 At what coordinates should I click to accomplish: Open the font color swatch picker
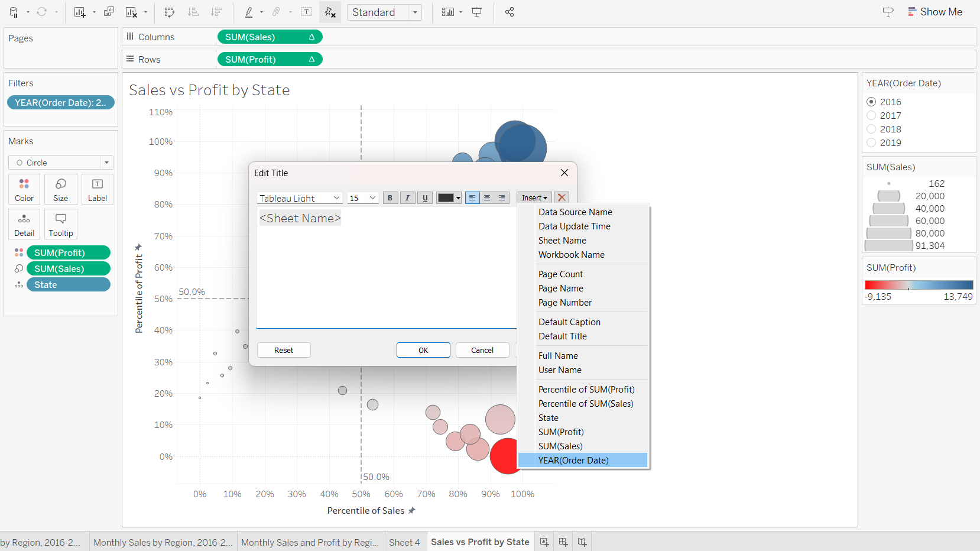[x=449, y=198]
